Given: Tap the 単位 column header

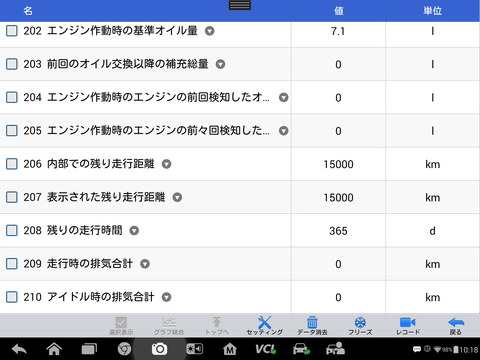Looking at the screenshot, I should pyautogui.click(x=433, y=11).
